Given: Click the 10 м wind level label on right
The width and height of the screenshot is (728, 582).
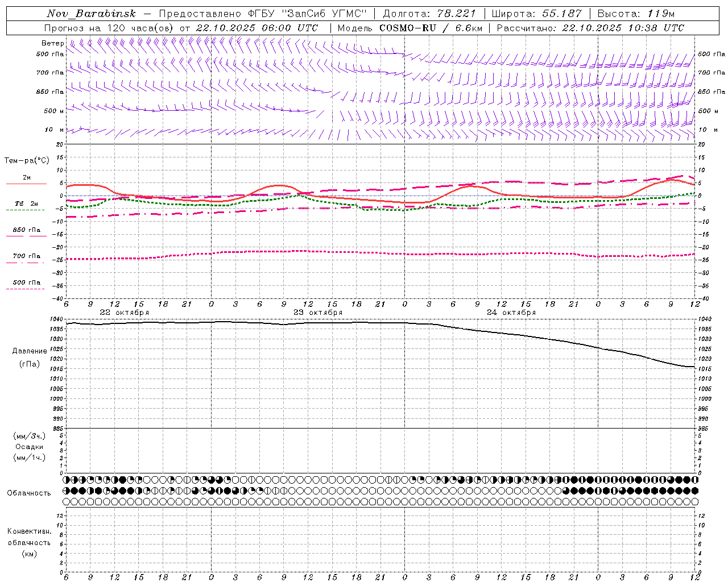Looking at the screenshot, I should point(708,130).
